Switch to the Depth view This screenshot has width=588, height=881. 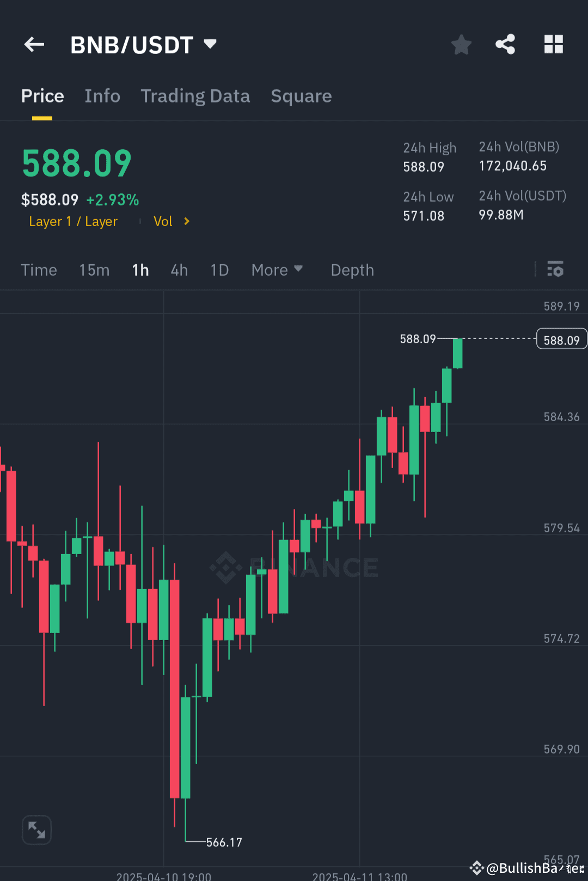[352, 270]
